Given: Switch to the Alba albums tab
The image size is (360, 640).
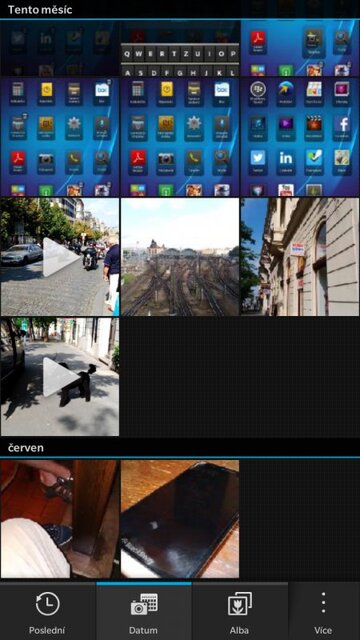Looking at the screenshot, I should coord(240,611).
